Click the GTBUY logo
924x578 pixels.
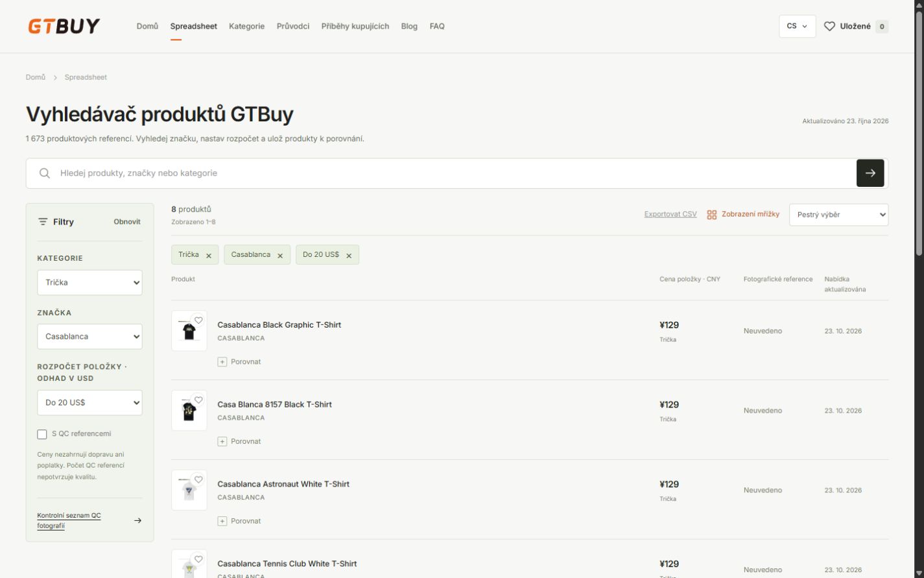64,26
